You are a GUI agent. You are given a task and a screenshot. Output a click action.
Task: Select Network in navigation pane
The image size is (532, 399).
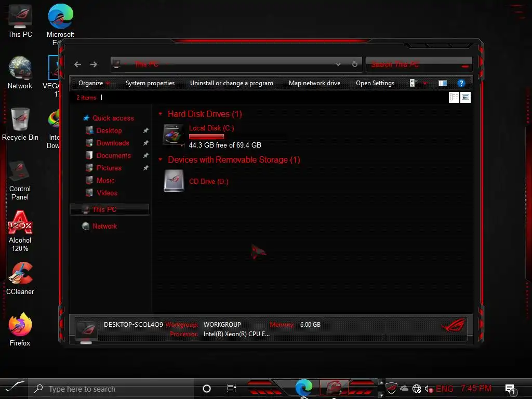104,227
